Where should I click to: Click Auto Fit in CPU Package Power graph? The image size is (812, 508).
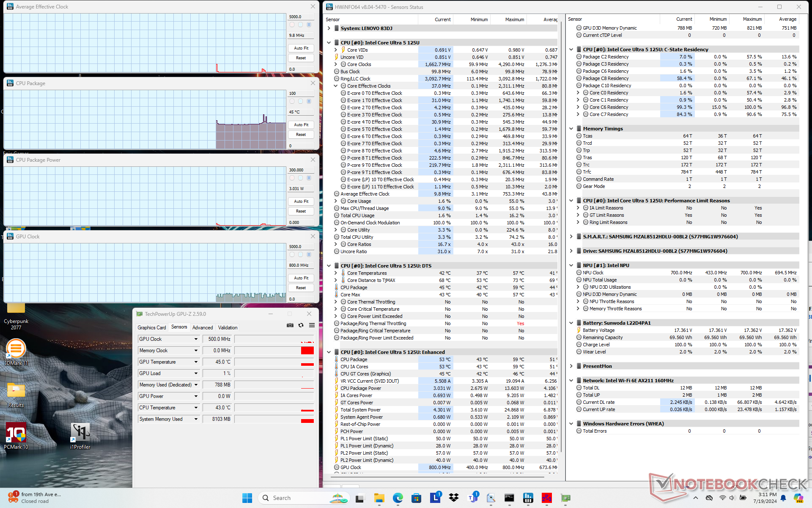point(301,202)
